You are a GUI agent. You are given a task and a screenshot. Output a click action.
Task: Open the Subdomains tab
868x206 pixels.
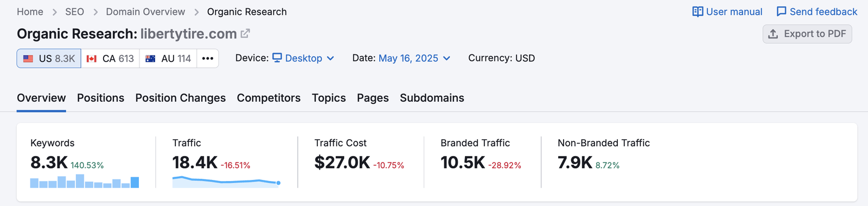(x=432, y=98)
